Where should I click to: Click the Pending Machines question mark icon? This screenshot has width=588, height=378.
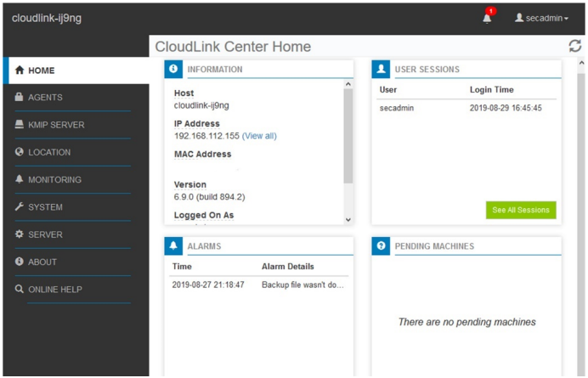coord(381,246)
